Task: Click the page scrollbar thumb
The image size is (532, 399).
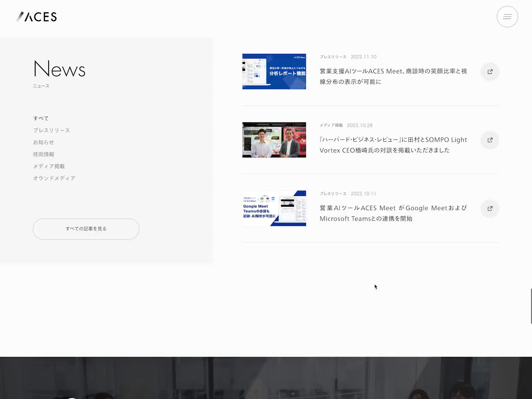Action: click(531, 306)
